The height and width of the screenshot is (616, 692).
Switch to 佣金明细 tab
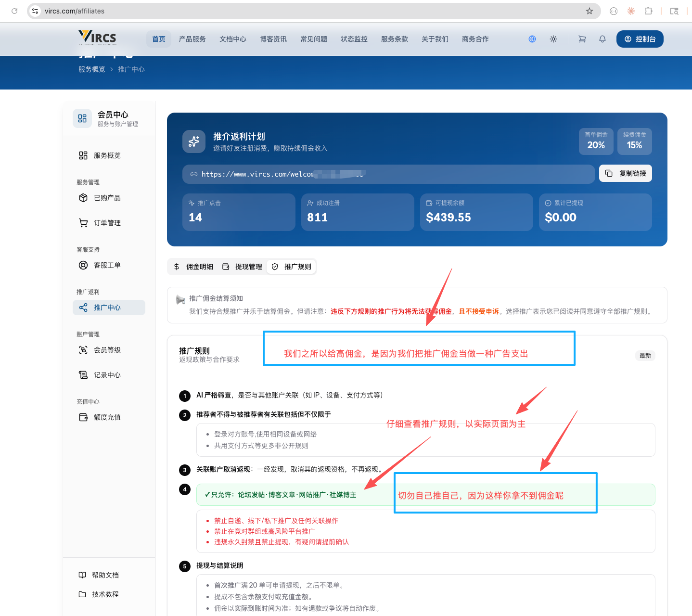click(x=193, y=267)
